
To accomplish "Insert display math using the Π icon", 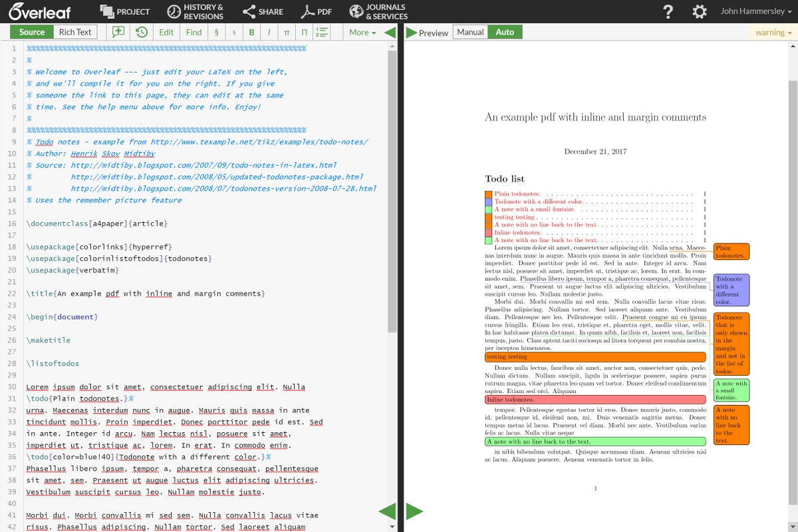I will click(x=304, y=31).
